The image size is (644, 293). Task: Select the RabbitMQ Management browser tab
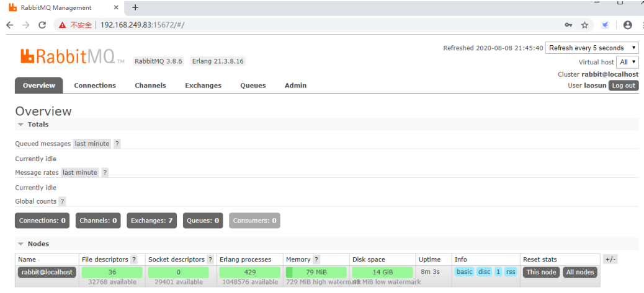tap(61, 8)
